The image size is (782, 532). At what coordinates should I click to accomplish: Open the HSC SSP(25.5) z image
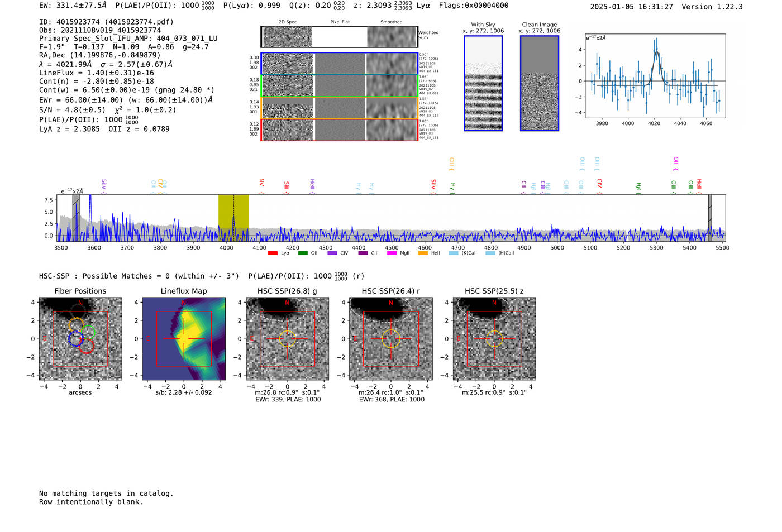494,338
